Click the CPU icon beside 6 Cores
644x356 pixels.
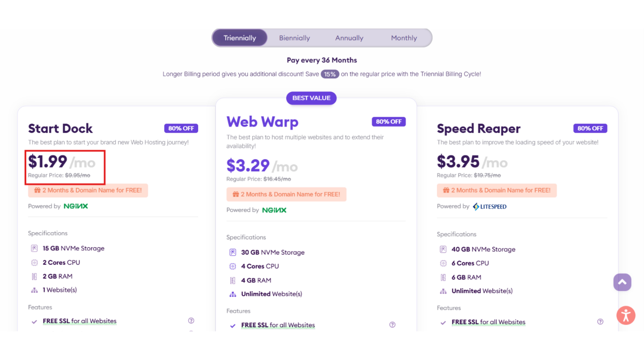(x=443, y=263)
